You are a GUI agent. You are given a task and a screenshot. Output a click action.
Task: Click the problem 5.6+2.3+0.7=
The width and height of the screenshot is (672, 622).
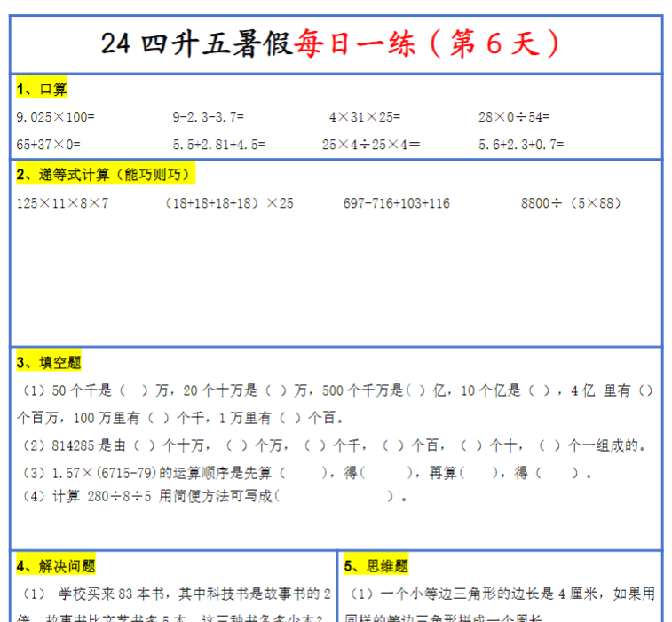click(x=521, y=144)
